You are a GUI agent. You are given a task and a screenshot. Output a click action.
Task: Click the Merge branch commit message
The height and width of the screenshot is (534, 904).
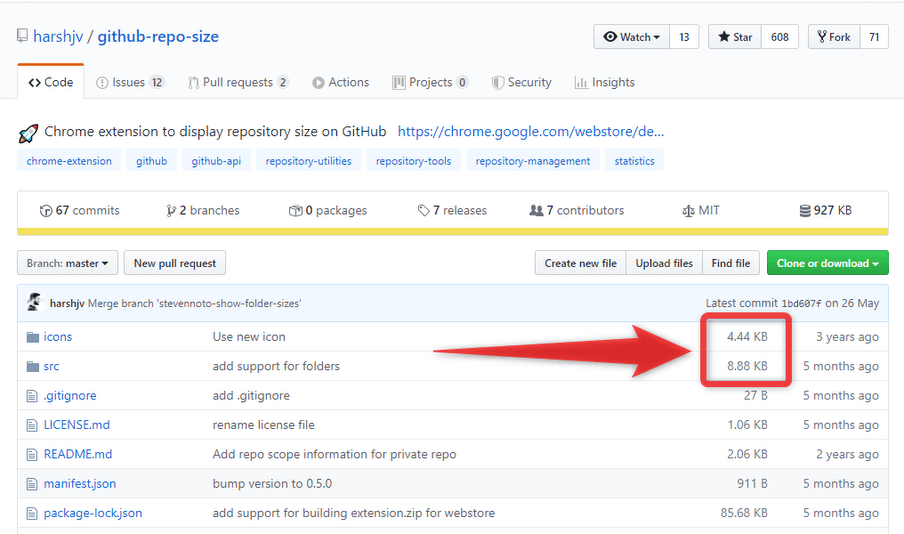[194, 303]
